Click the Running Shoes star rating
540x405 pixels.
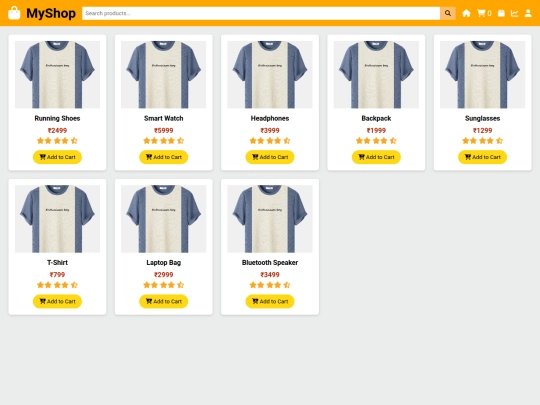coord(57,141)
